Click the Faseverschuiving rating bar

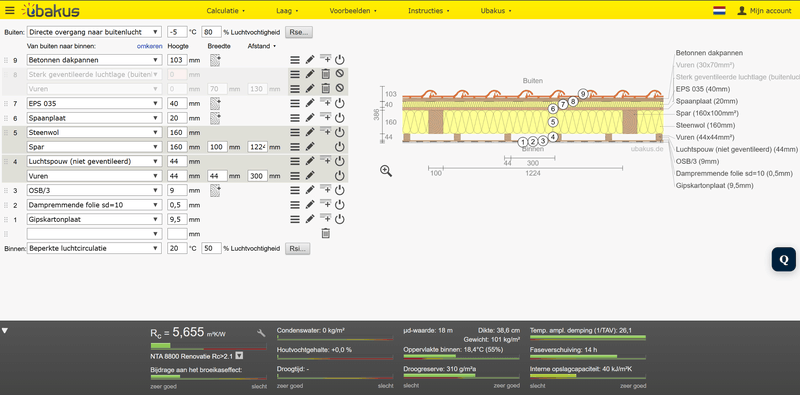[x=588, y=356]
